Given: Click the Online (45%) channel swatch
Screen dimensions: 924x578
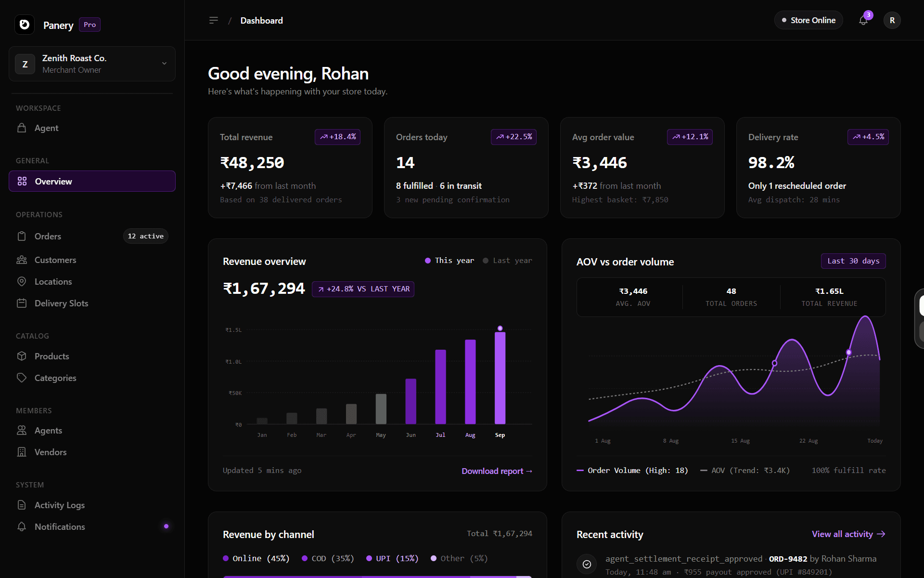Looking at the screenshot, I should point(226,558).
